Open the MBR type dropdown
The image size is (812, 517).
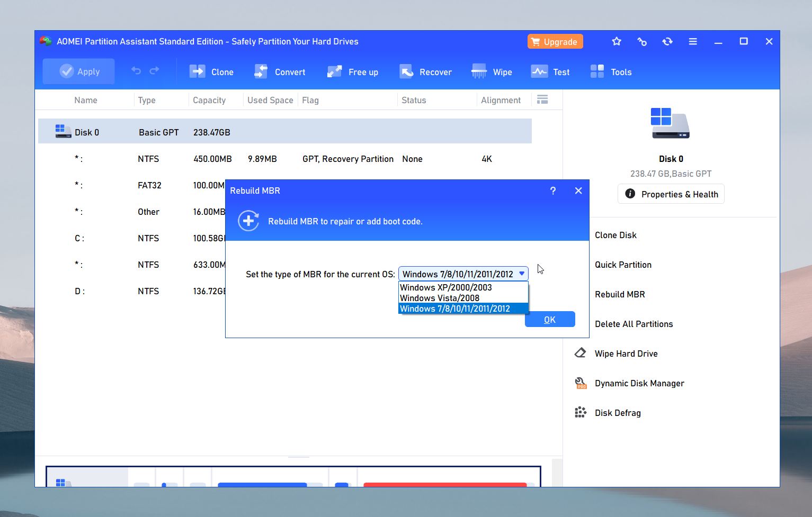coord(463,274)
